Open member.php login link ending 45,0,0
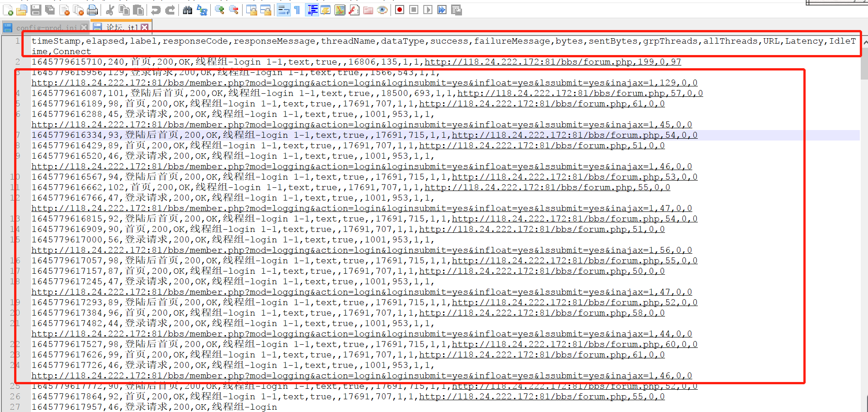 pyautogui.click(x=361, y=125)
